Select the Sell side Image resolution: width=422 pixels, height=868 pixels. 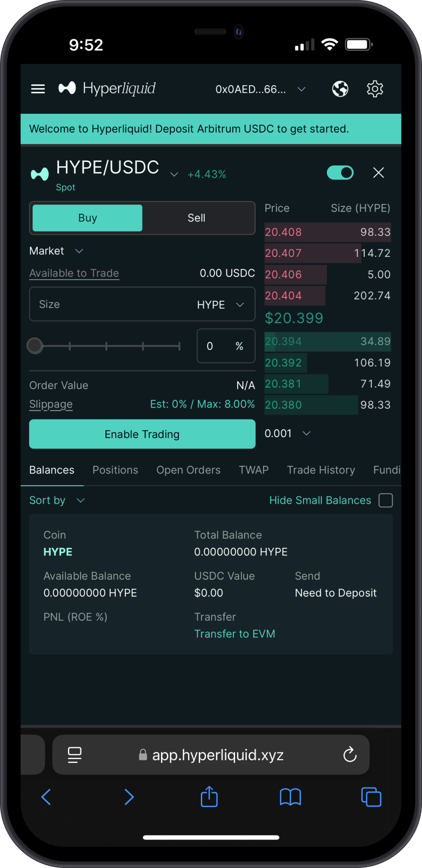pos(197,218)
